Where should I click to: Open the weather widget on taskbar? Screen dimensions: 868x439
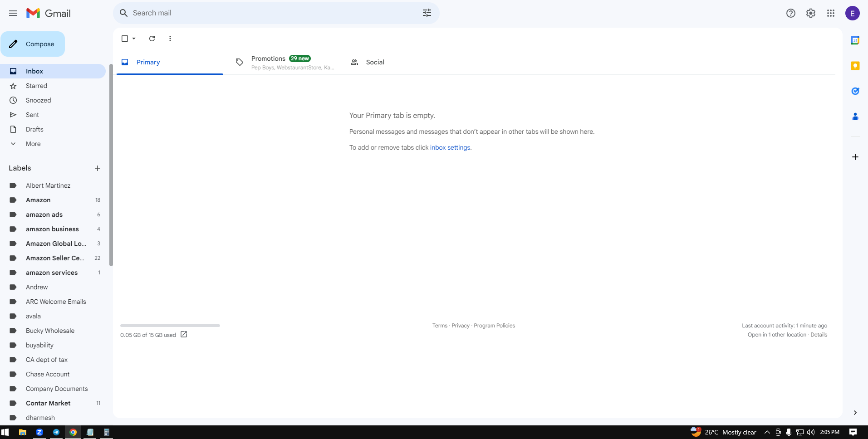pos(723,432)
